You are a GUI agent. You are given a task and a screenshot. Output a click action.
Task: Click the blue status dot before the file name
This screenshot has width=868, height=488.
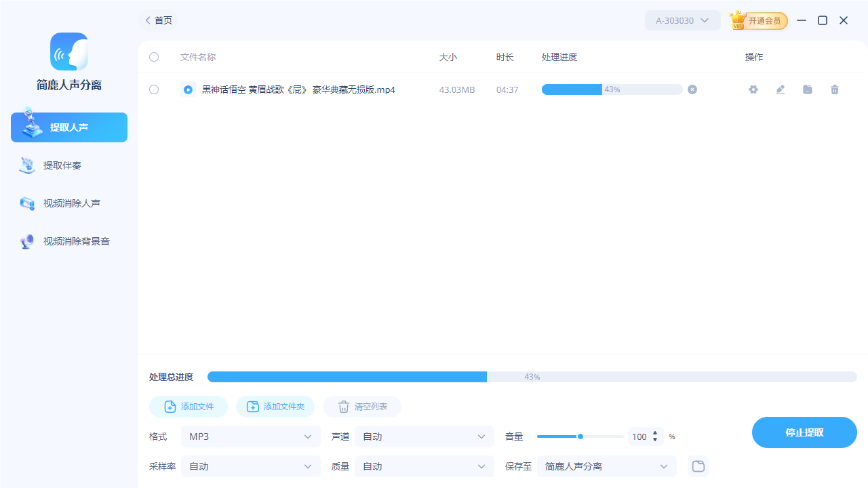pyautogui.click(x=188, y=89)
